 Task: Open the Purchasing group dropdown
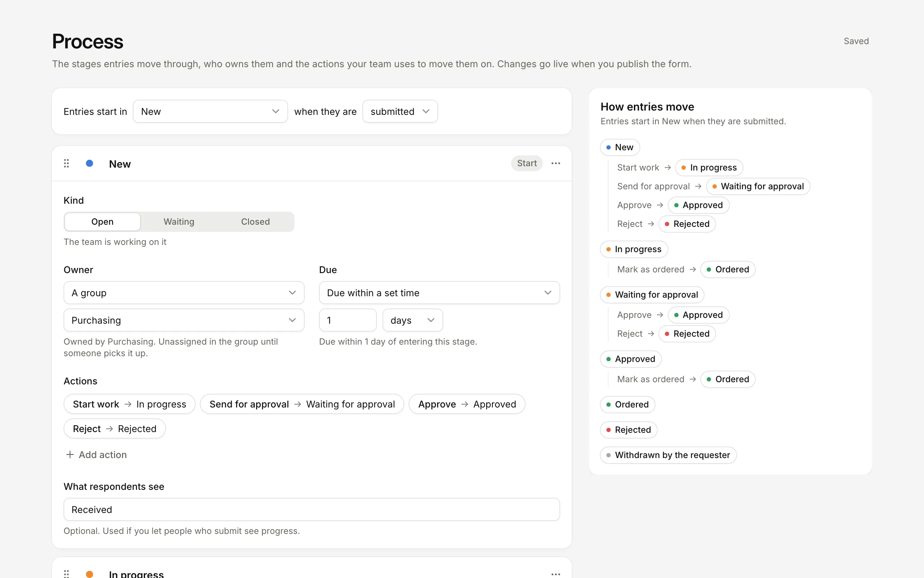[184, 320]
